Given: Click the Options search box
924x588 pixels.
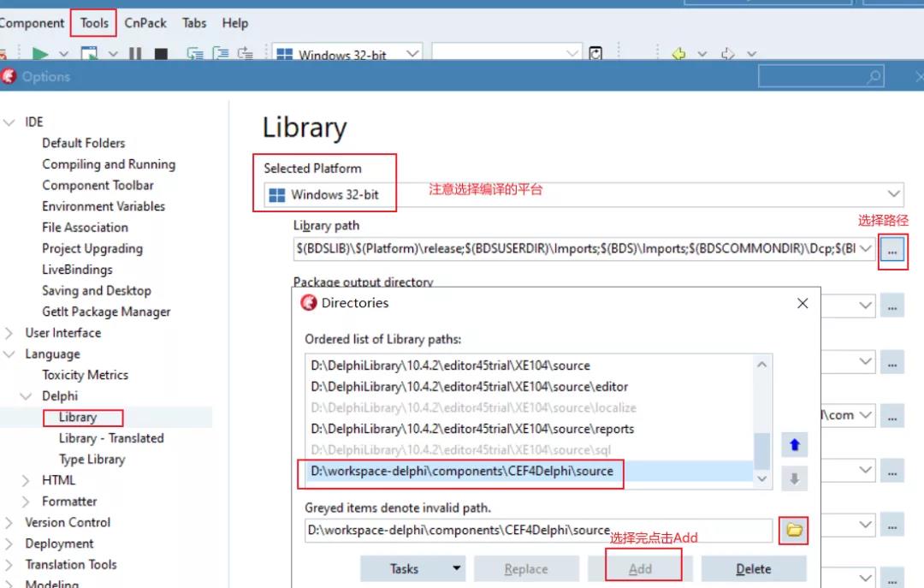Looking at the screenshot, I should (820, 76).
